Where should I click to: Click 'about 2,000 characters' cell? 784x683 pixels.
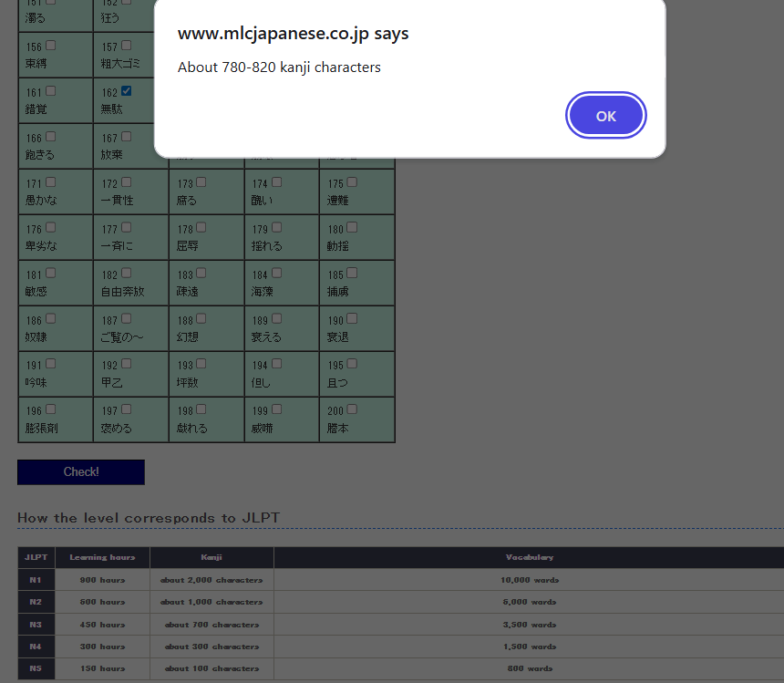(x=211, y=580)
